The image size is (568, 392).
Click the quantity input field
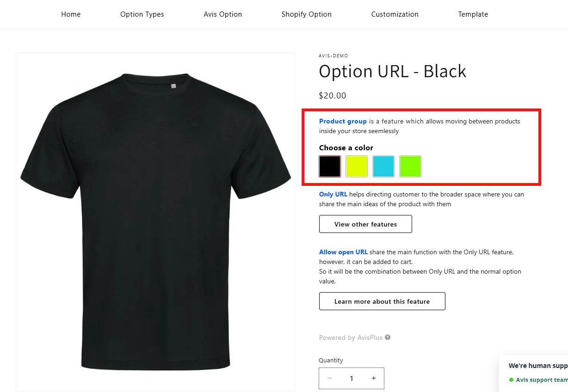pyautogui.click(x=352, y=378)
